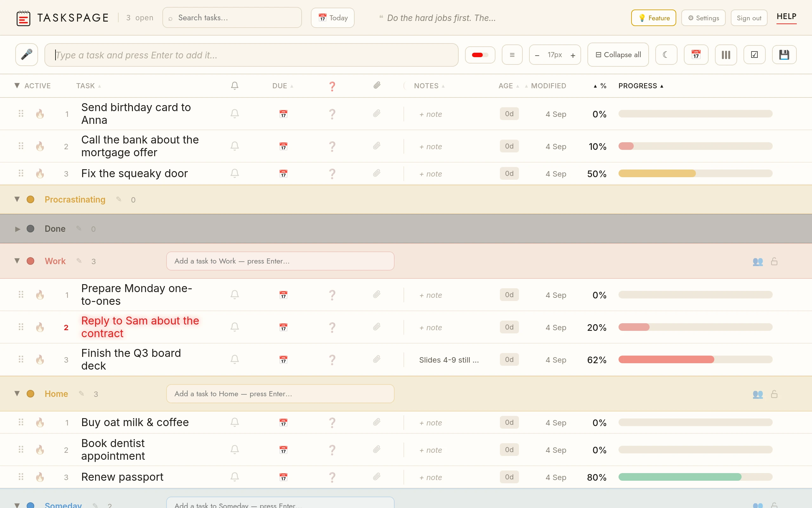Set due date for Send birthday card to Anna
The height and width of the screenshot is (508, 812).
[x=283, y=114]
